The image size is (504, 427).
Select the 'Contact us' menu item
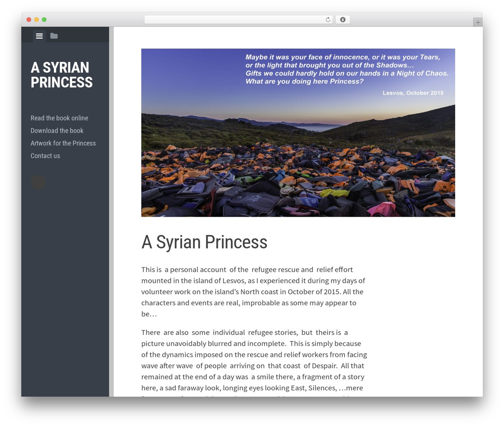coord(45,156)
